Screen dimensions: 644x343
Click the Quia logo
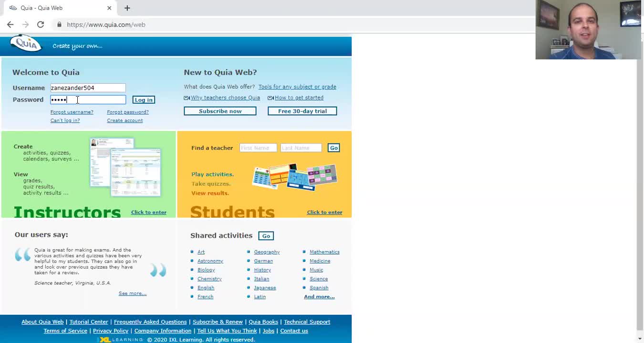click(26, 44)
